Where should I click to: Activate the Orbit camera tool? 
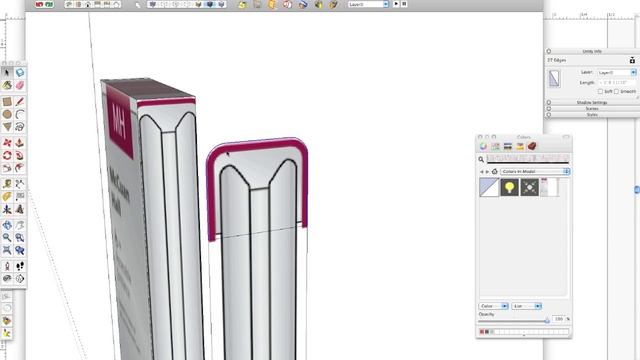[x=7, y=225]
